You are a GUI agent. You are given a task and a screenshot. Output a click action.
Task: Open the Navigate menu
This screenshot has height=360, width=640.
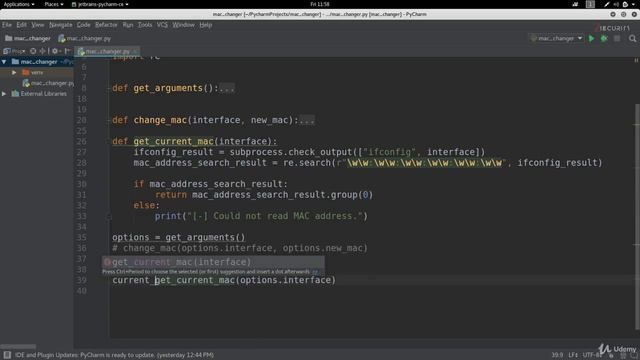61,25
